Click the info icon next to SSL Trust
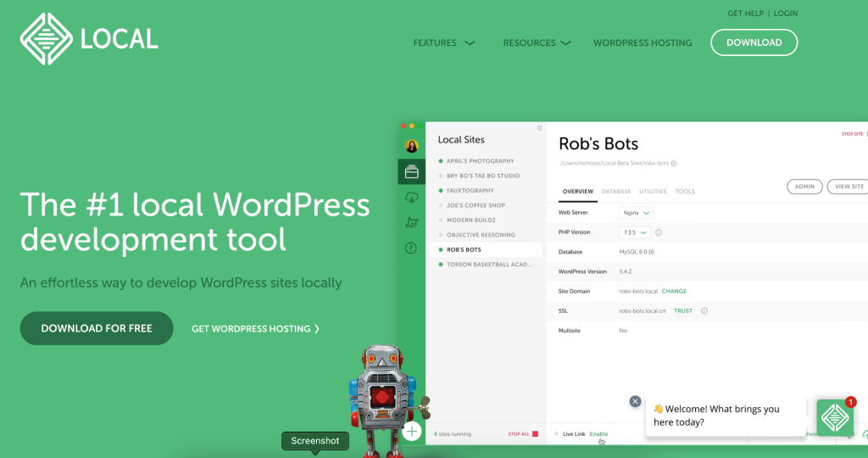Image resolution: width=868 pixels, height=458 pixels. click(x=704, y=311)
